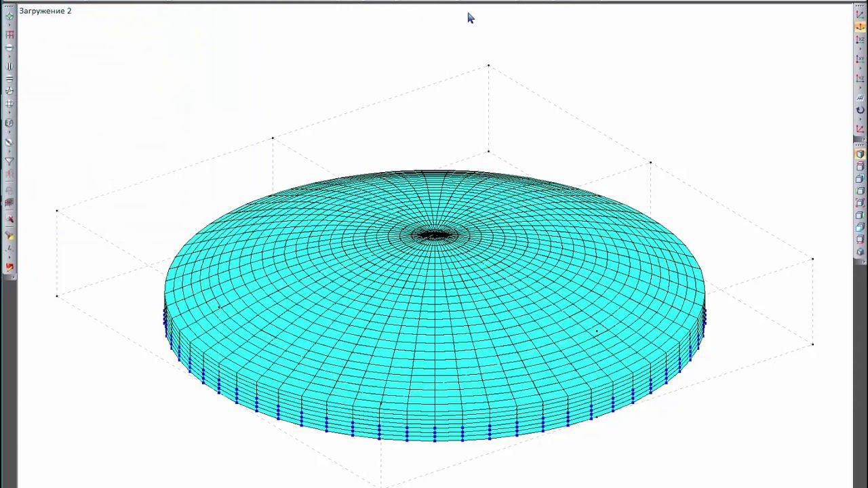Select the vertical double-bar tool icon
The height and width of the screenshot is (488, 868).
(9, 66)
